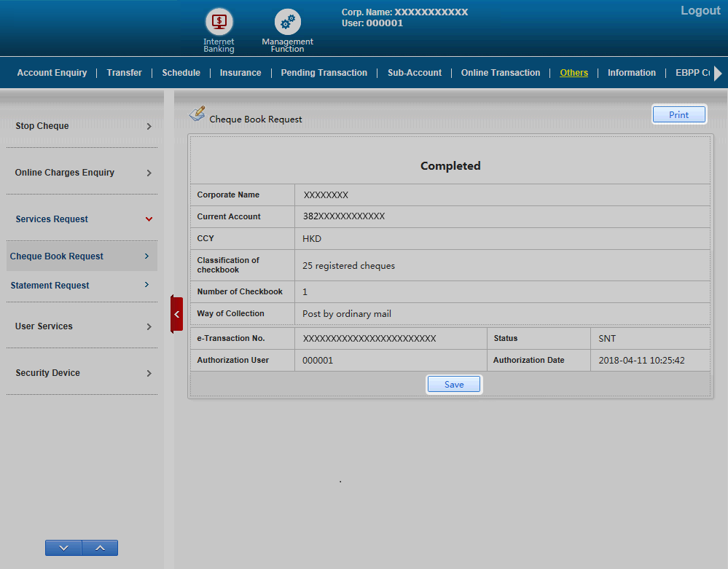This screenshot has width=728, height=569.
Task: Collapse the sidebar with the red arrow tab
Action: coord(176,314)
